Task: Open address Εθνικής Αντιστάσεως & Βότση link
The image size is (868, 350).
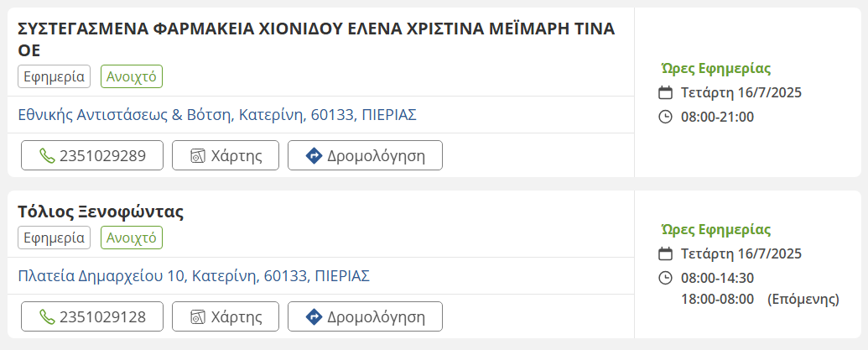Action: (217, 114)
